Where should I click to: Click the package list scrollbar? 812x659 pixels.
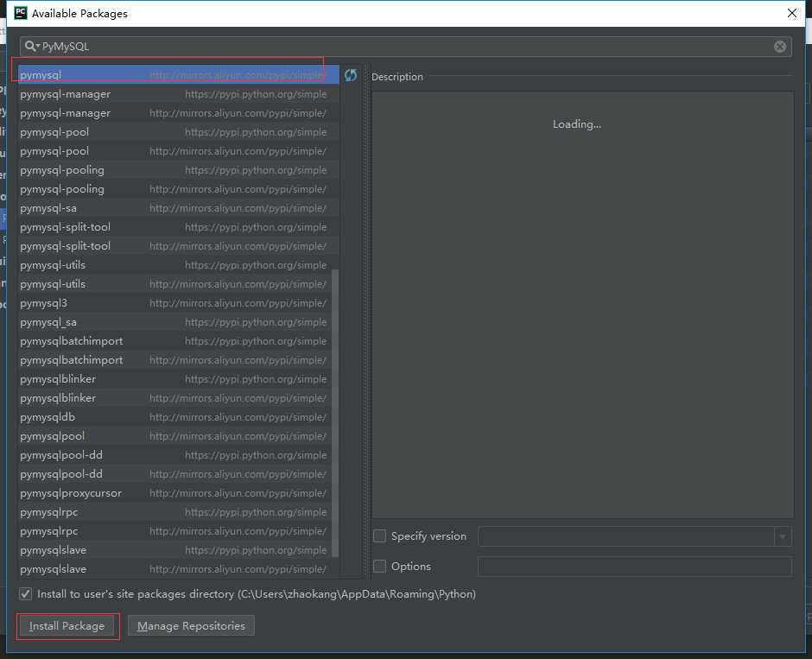point(335,413)
